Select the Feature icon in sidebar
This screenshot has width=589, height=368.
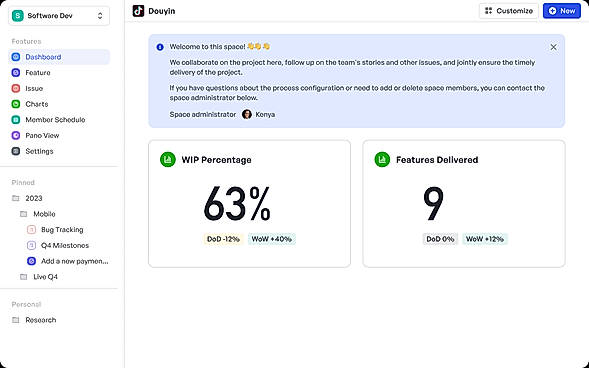point(16,73)
